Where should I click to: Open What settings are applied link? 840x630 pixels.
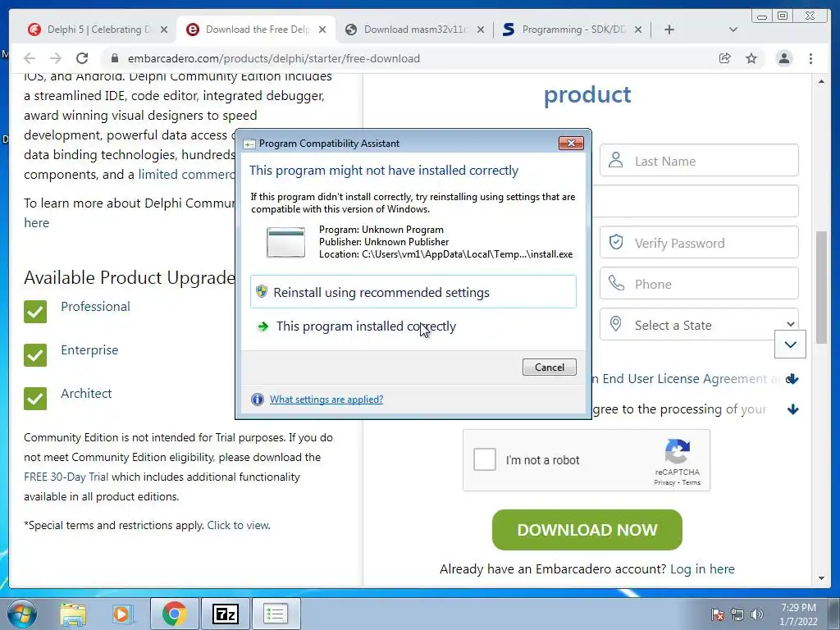click(x=326, y=399)
